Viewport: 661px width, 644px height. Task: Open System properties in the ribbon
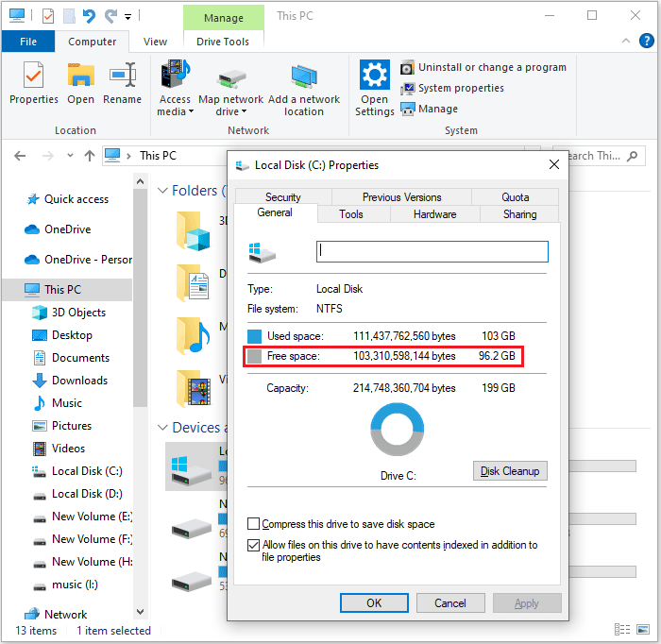click(452, 88)
